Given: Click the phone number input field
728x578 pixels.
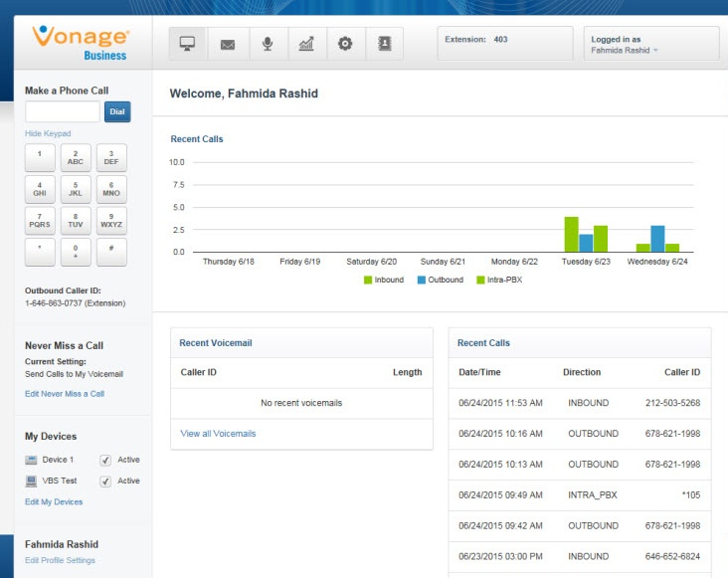Looking at the screenshot, I should pos(62,111).
